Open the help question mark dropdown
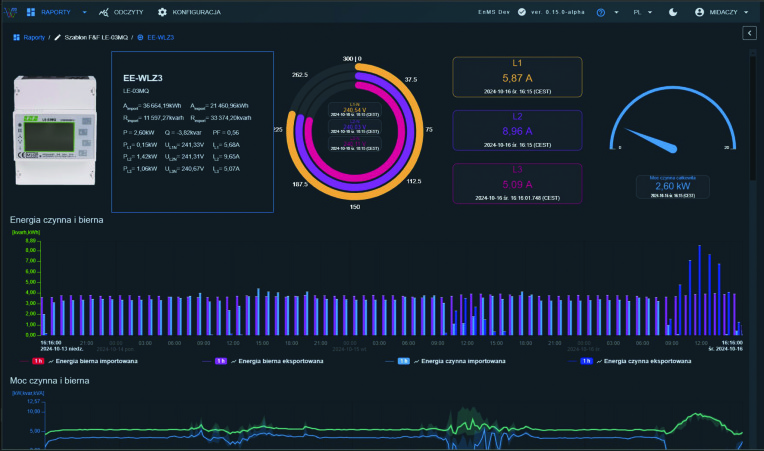 click(606, 12)
